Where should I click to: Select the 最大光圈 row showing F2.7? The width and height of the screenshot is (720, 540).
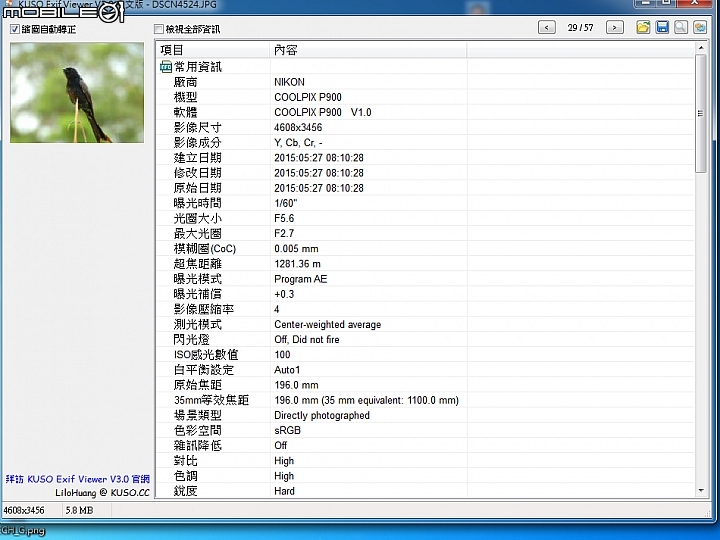tap(425, 234)
